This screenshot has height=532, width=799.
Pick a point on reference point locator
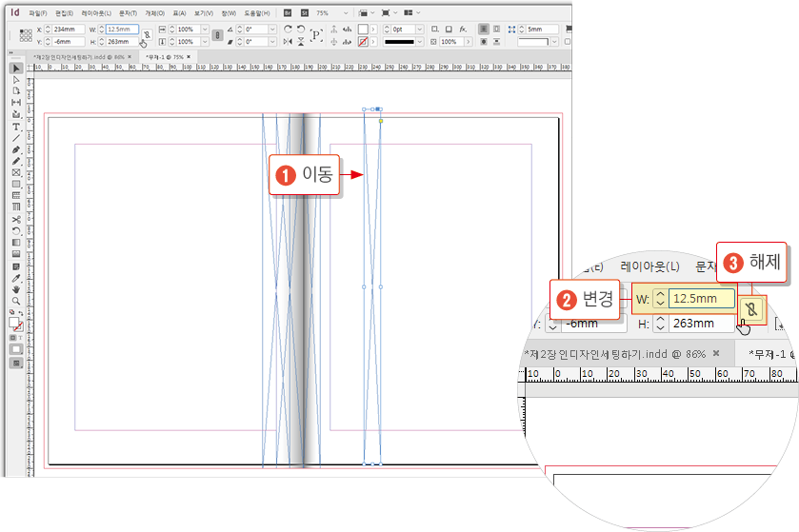click(26, 35)
